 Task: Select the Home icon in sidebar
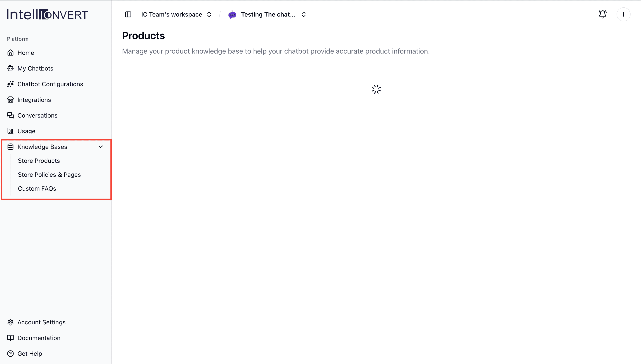pyautogui.click(x=10, y=52)
